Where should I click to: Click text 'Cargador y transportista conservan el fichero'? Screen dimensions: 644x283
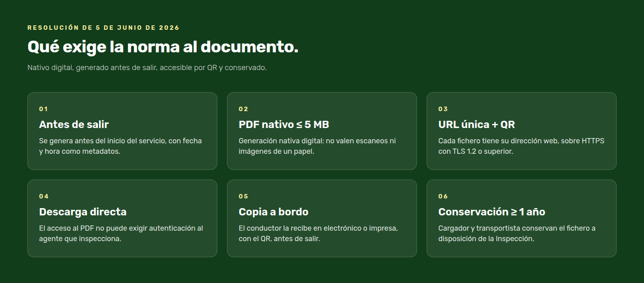[x=514, y=228]
